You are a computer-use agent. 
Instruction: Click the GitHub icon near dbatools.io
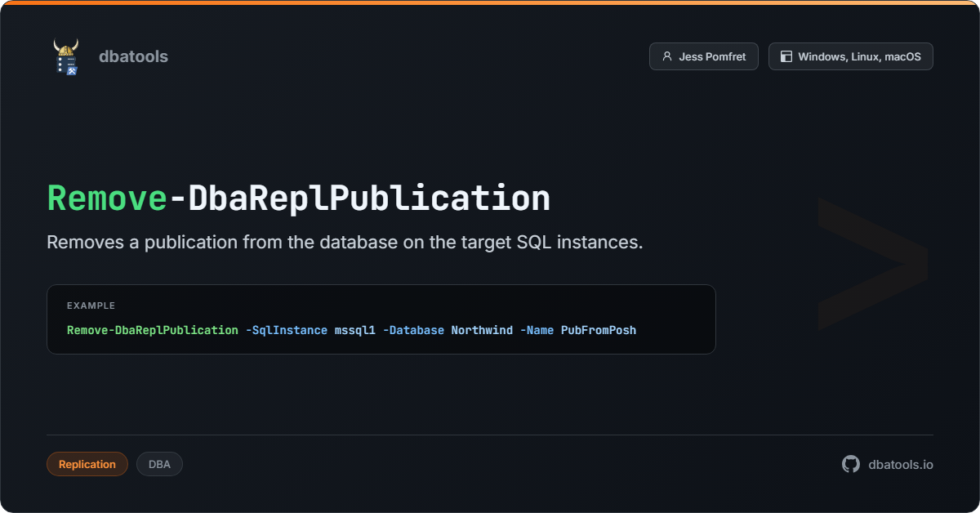(x=851, y=464)
